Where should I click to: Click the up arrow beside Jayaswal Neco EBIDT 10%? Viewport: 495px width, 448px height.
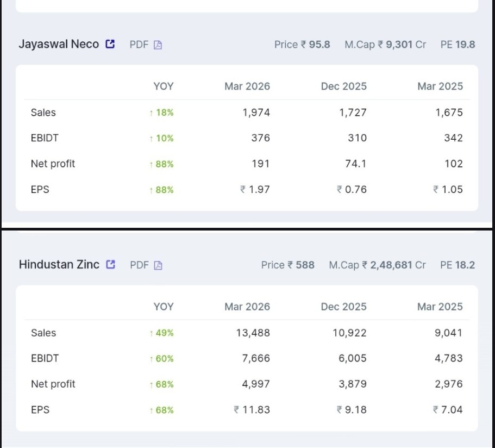coord(151,138)
